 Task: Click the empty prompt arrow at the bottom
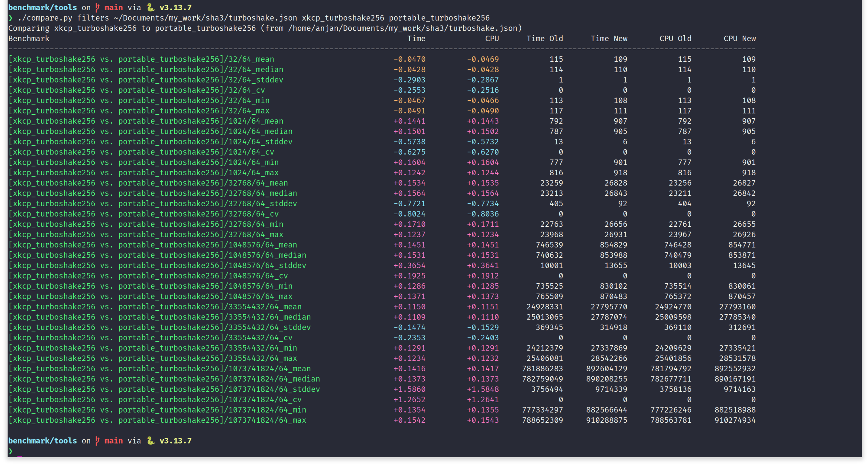click(10, 451)
